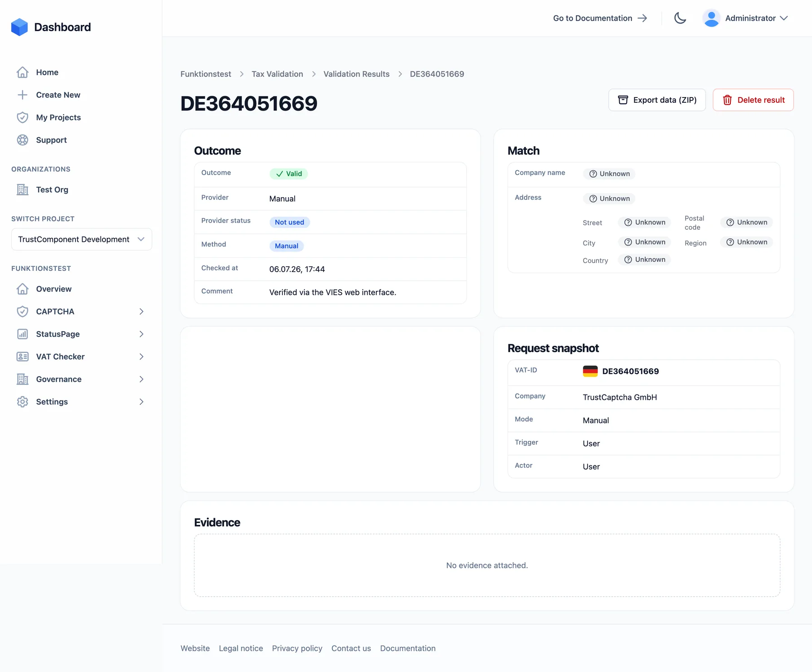812x672 pixels.
Task: Expand the CAPTCHA menu chevron
Action: pyautogui.click(x=141, y=311)
